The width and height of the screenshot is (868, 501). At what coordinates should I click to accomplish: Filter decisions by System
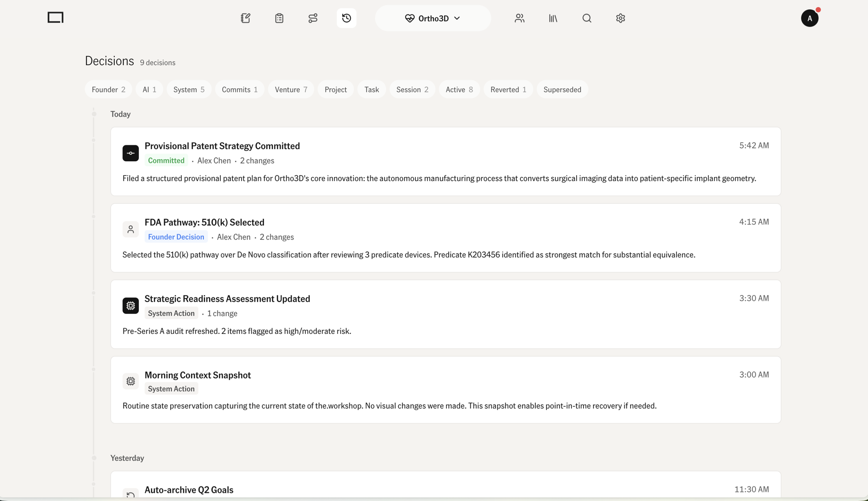[189, 89]
